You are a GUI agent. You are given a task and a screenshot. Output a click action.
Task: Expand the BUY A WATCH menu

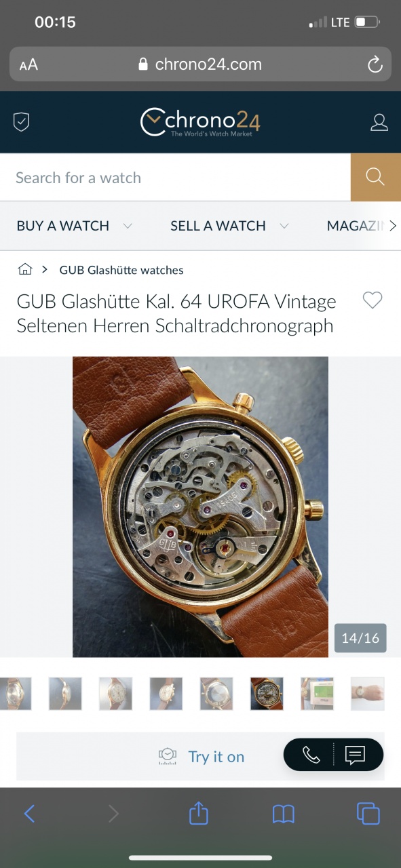(74, 226)
